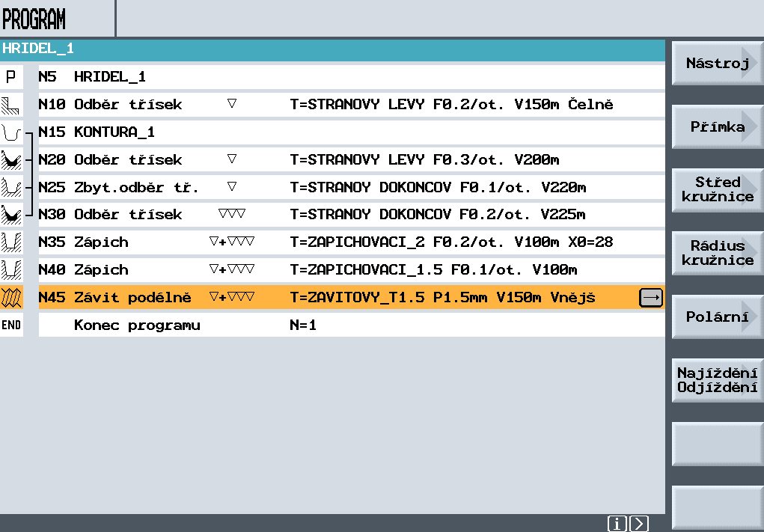Click roughing symbol in row N10
This screenshot has width=764, height=532.
tap(232, 103)
